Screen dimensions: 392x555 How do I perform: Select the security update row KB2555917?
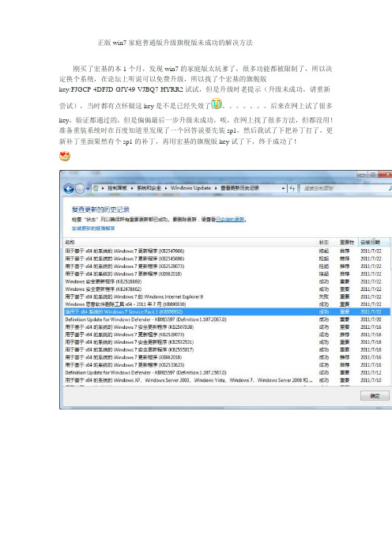(227, 349)
